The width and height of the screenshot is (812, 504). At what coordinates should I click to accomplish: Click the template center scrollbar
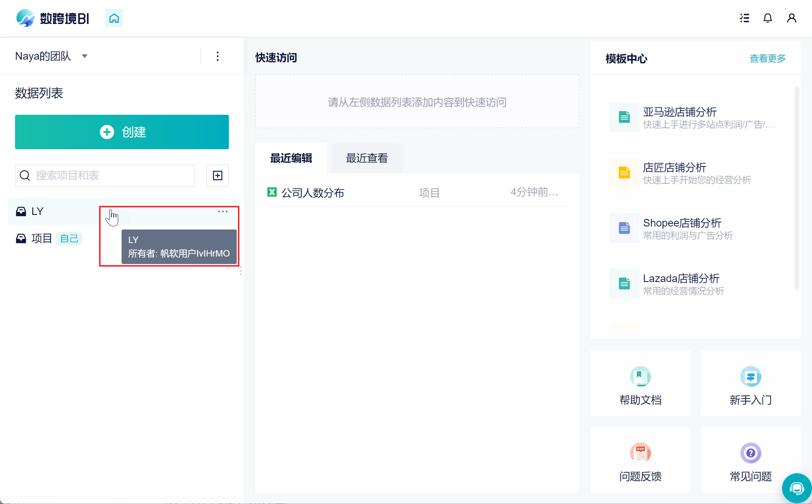797,187
